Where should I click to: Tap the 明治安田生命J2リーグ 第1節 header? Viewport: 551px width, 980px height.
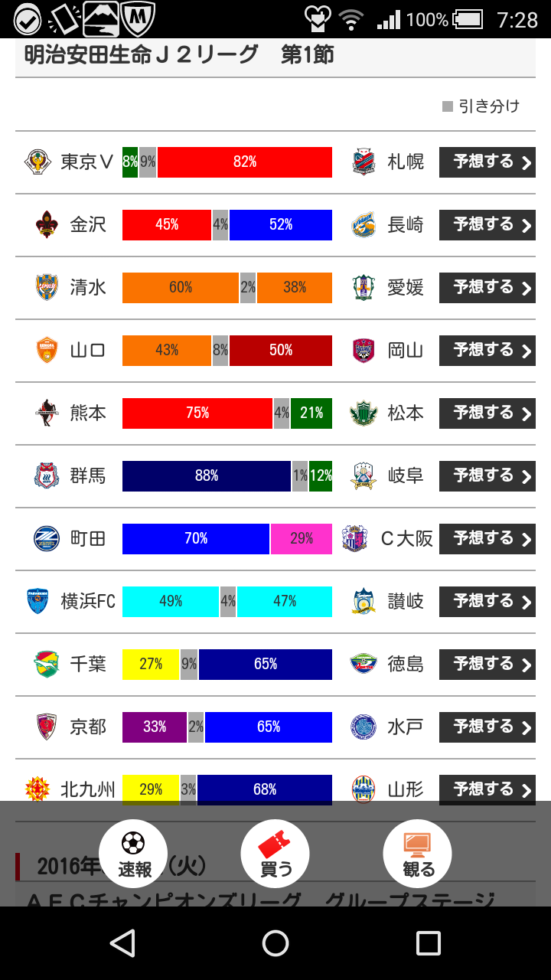179,56
